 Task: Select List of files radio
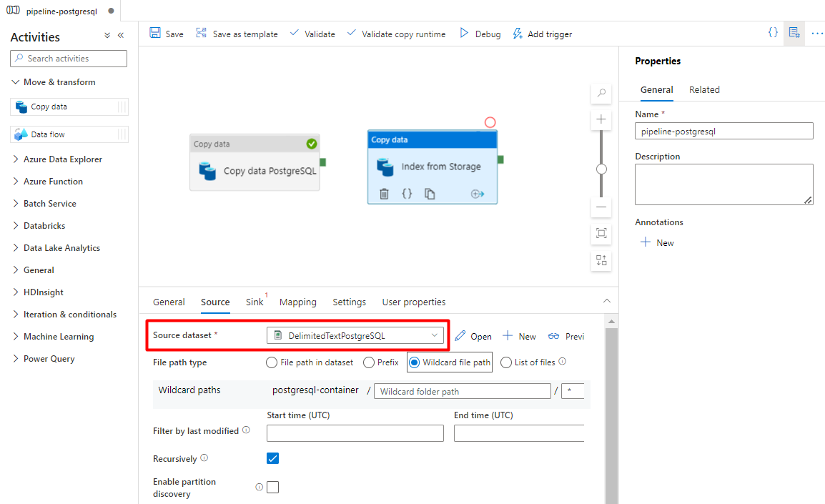click(x=506, y=362)
